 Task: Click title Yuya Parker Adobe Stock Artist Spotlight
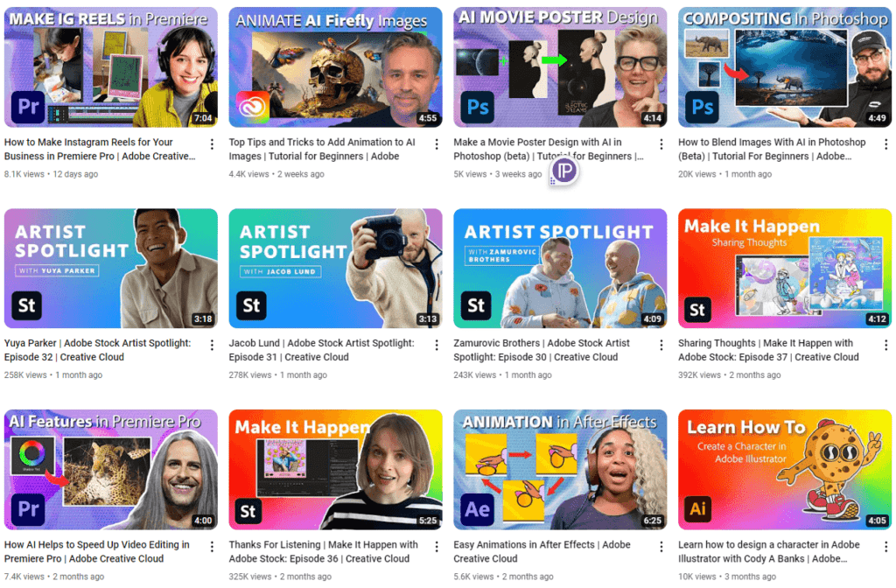98,350
